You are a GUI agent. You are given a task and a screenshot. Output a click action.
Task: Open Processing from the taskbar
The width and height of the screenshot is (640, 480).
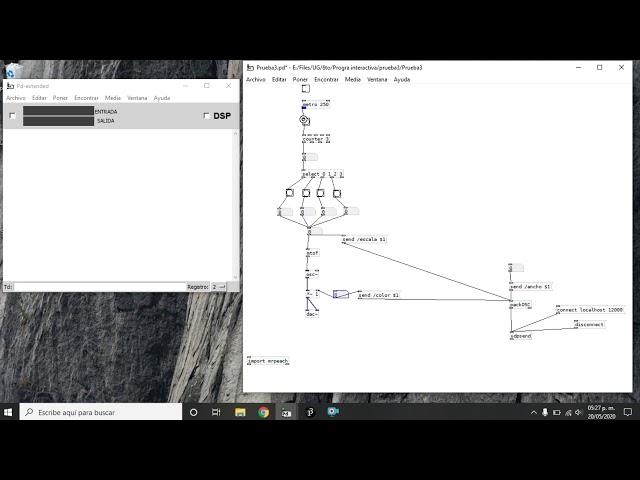[310, 412]
